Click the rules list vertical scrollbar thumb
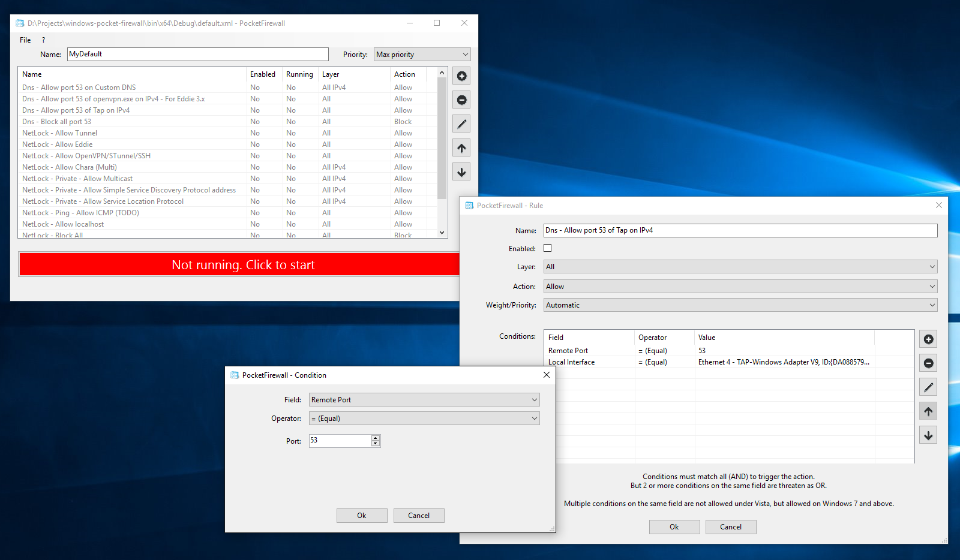The image size is (960, 560). 442,139
